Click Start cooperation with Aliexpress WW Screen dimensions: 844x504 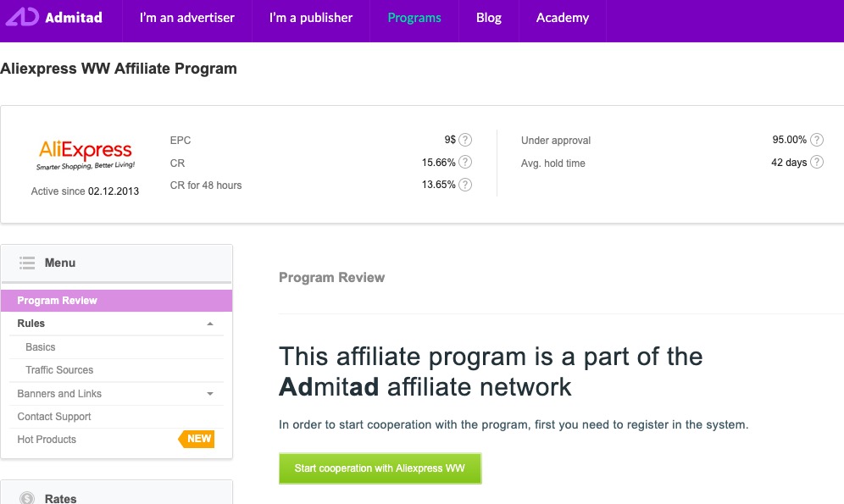380,468
